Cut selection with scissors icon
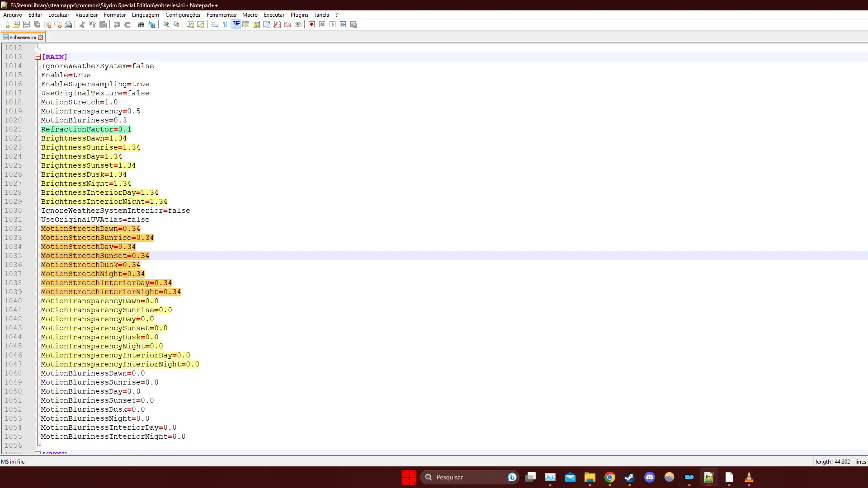 coord(82,24)
